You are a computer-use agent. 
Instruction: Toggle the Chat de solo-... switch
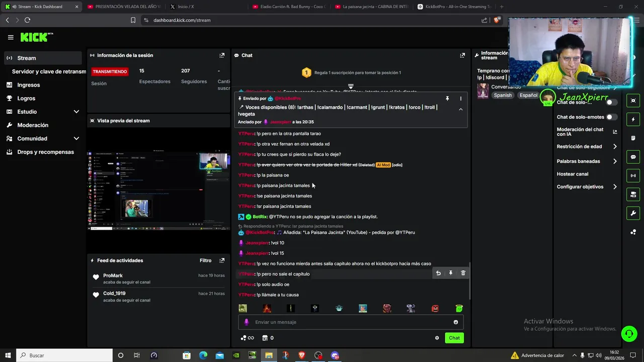point(612,102)
